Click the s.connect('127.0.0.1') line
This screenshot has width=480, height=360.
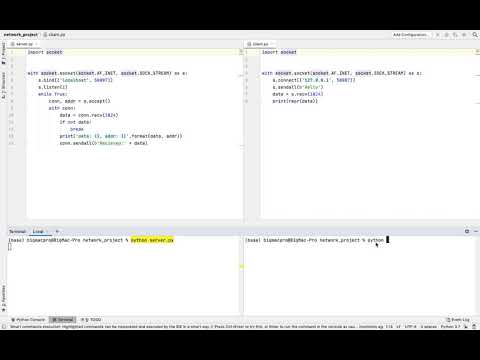coord(314,80)
